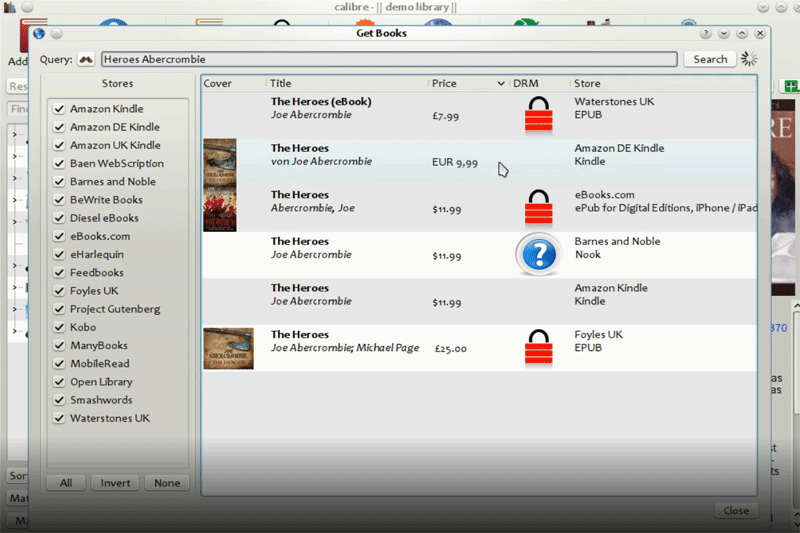800x533 pixels.
Task: Click the help question mark button in dialog title bar
Action: [x=706, y=34]
